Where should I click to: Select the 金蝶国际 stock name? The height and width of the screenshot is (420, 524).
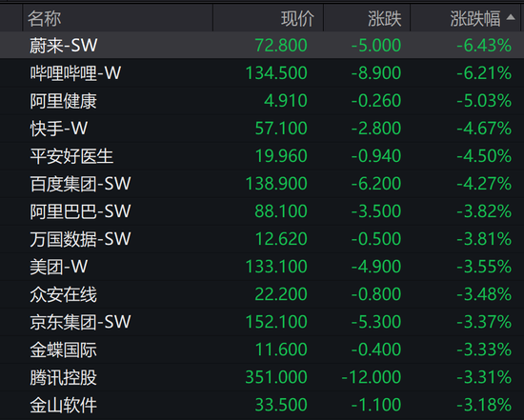pos(63,350)
